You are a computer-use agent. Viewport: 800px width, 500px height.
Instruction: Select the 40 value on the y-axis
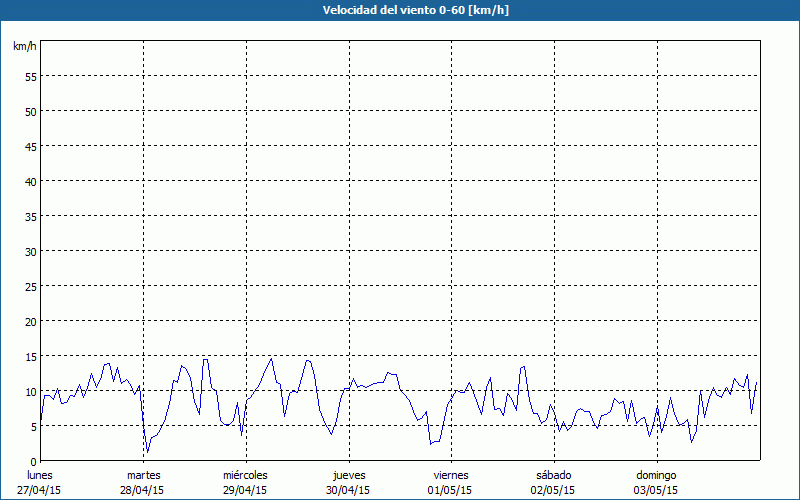30,182
